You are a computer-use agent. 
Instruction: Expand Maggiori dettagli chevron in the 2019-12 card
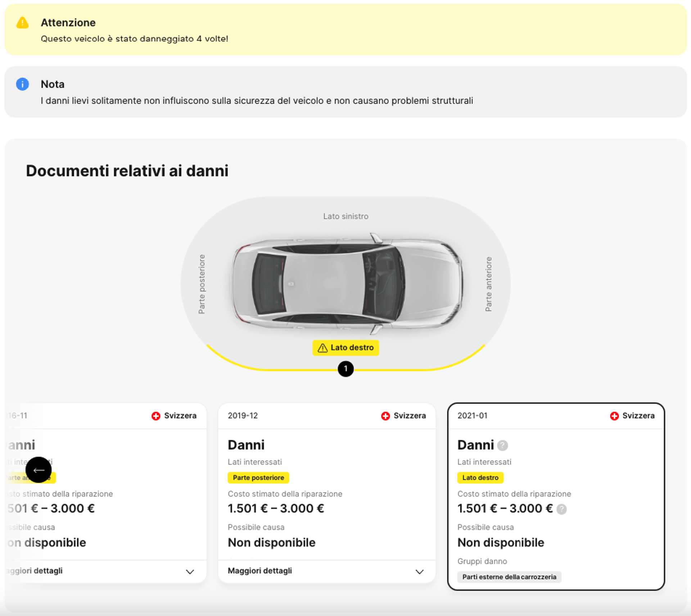420,572
